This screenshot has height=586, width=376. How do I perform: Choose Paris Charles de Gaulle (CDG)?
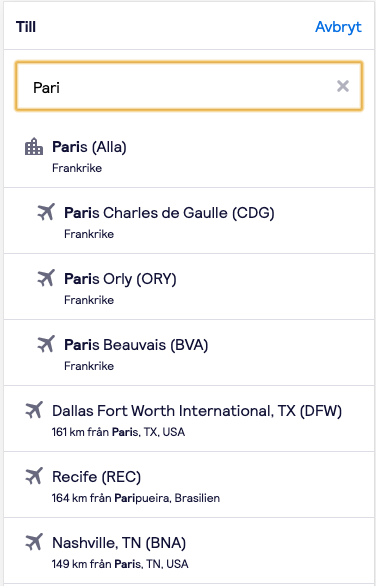(x=188, y=221)
